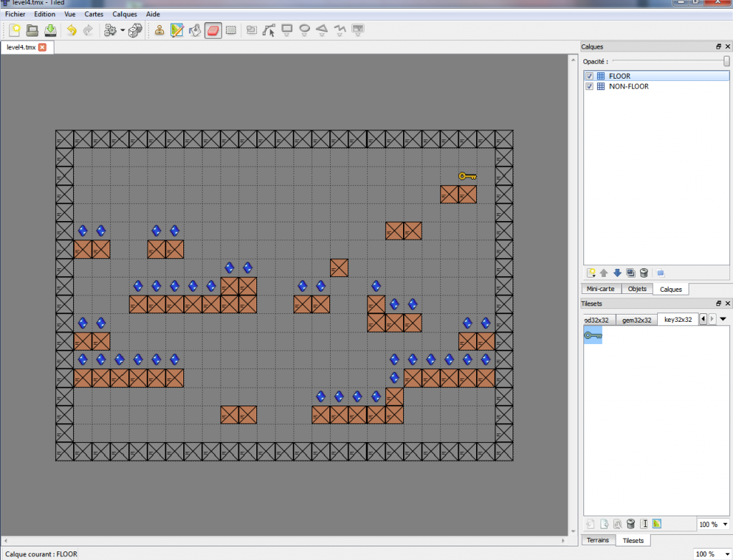This screenshot has width=733, height=560.
Task: Add a new layer in the Calques panel
Action: click(x=590, y=272)
